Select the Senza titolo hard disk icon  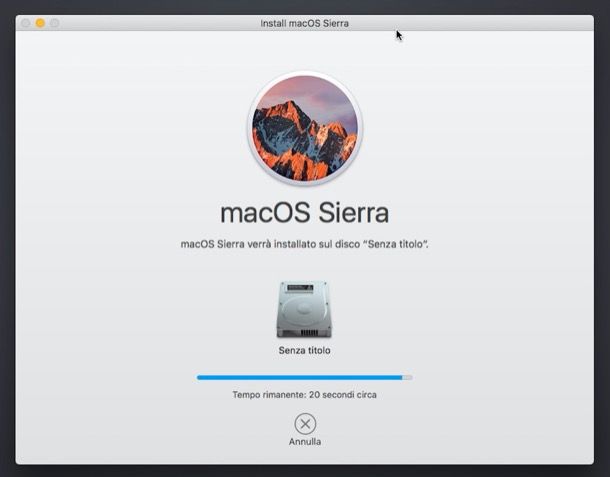pyautogui.click(x=304, y=309)
